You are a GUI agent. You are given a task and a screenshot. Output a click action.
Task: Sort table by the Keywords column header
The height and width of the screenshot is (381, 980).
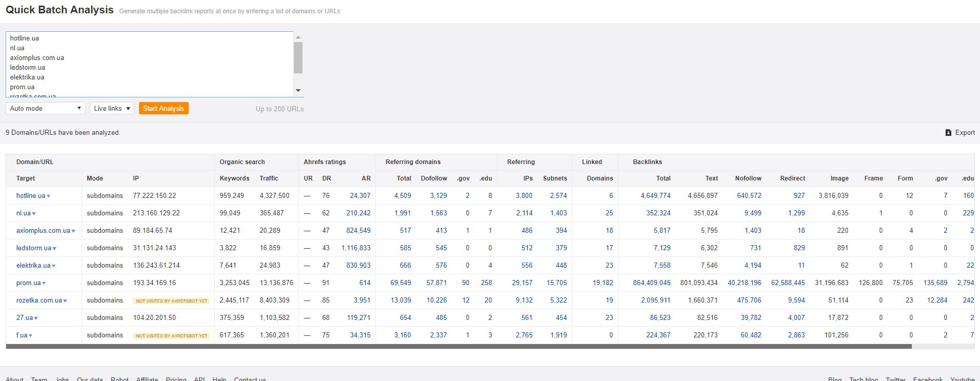click(234, 178)
